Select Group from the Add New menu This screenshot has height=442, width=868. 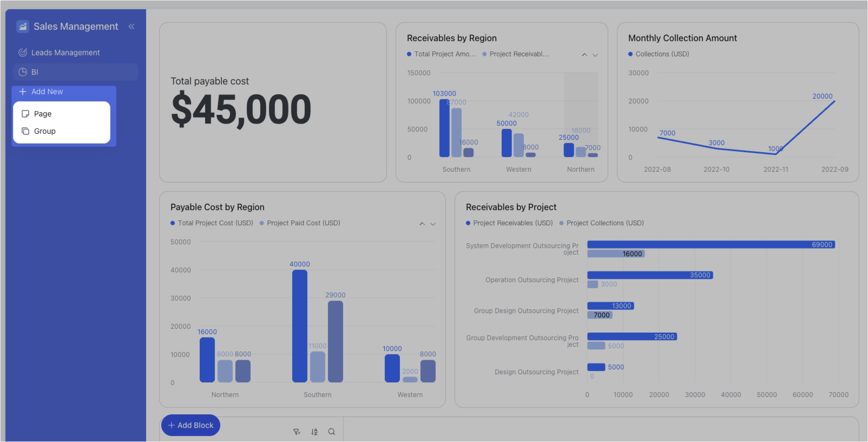coord(62,131)
